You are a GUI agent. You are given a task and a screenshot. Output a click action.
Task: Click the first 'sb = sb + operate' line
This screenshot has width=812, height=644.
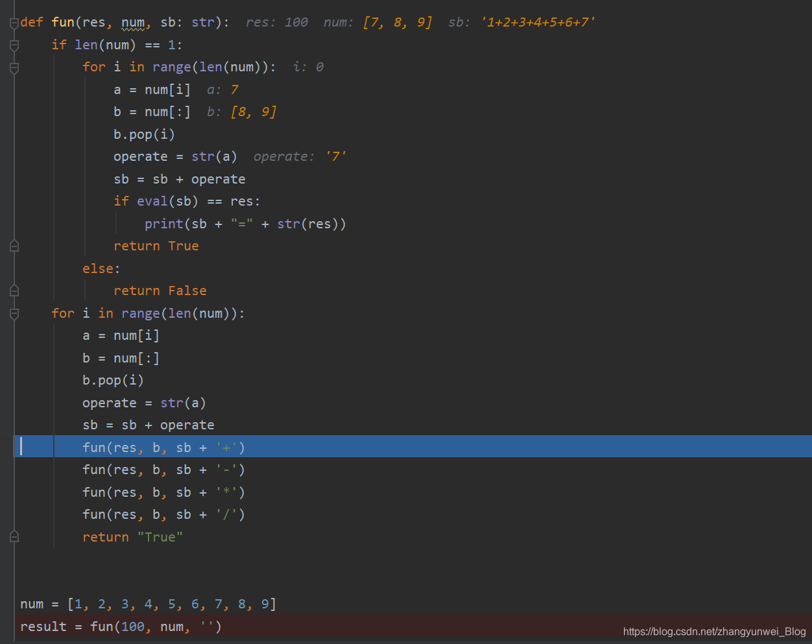(180, 179)
